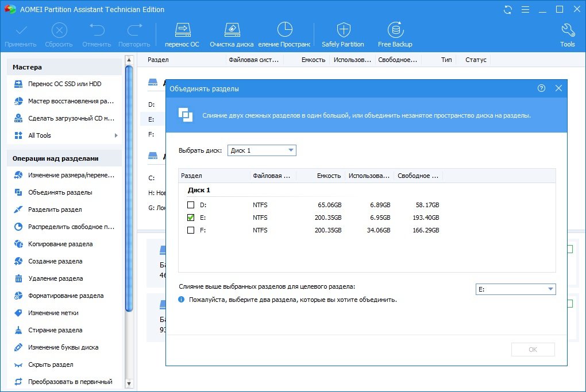
Task: Launch the Safely Partition tool
Action: [x=343, y=34]
